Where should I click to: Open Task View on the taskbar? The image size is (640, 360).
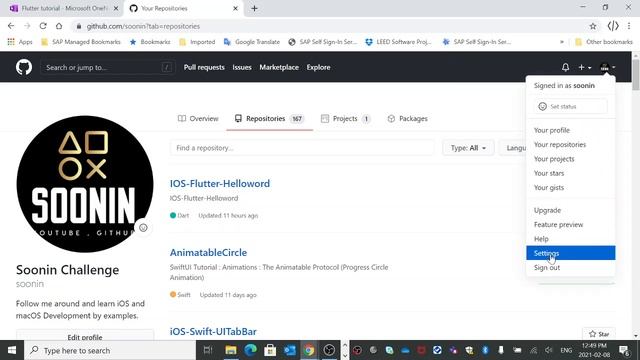[x=208, y=350]
